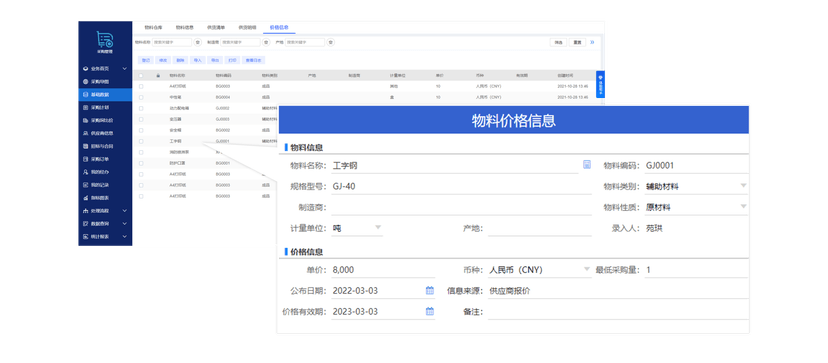Image resolution: width=828 pixels, height=363 pixels.
Task: Click the 删除 toolbar button
Action: tap(181, 60)
